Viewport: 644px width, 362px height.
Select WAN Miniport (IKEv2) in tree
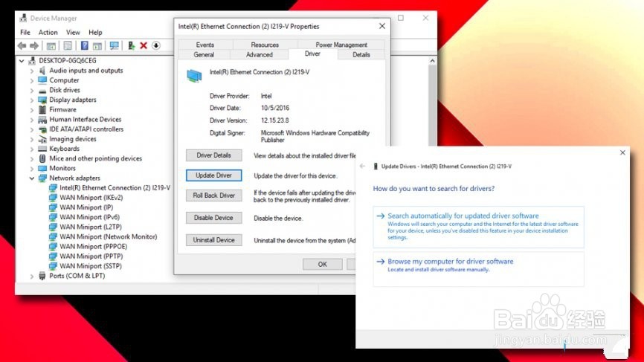[x=91, y=198]
